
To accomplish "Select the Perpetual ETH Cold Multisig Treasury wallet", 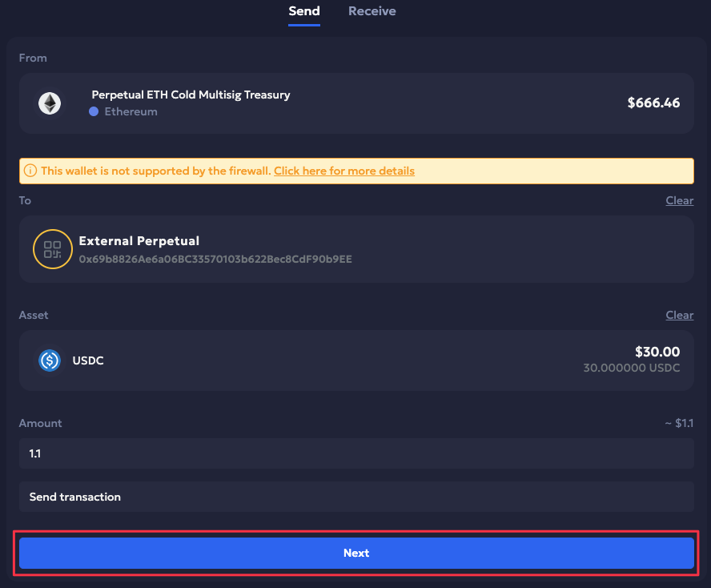I will point(356,103).
